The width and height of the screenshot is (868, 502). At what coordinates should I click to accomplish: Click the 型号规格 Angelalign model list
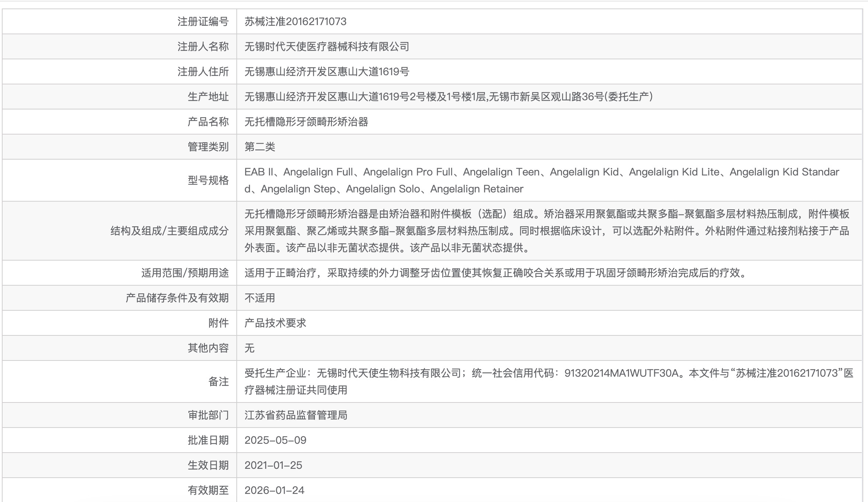point(541,180)
